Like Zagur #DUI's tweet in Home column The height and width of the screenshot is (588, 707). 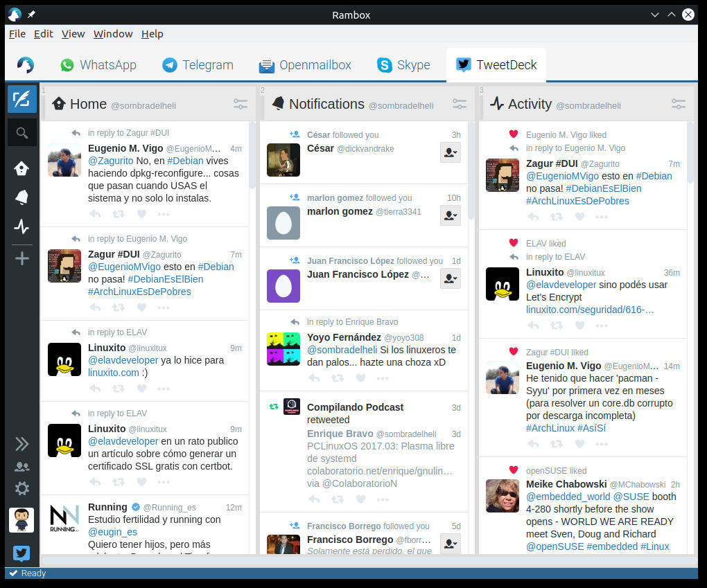[141, 308]
